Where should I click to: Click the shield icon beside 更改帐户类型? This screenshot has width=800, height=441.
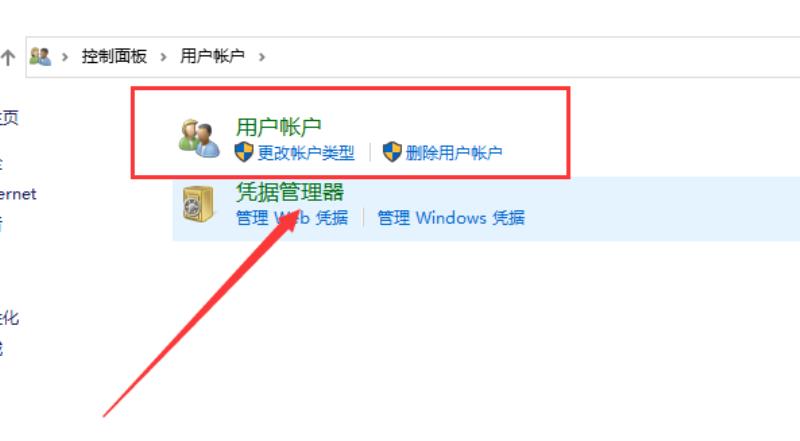(x=244, y=152)
